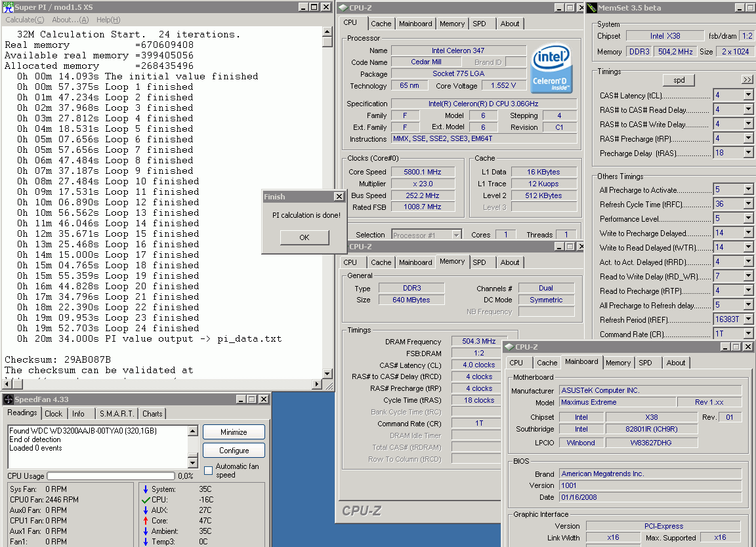
Task: Click Mainboard Model field Maximus Extreme
Action: coord(617,403)
